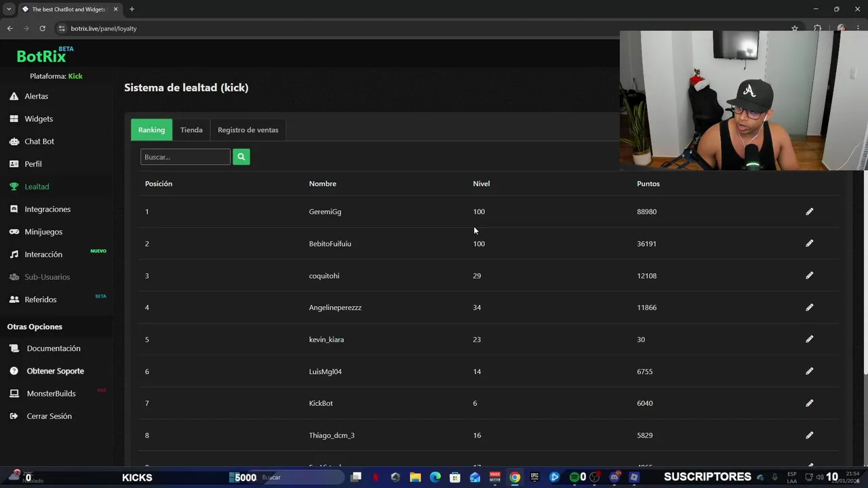Click the Interacción music note icon
The image size is (868, 488).
[x=14, y=254]
